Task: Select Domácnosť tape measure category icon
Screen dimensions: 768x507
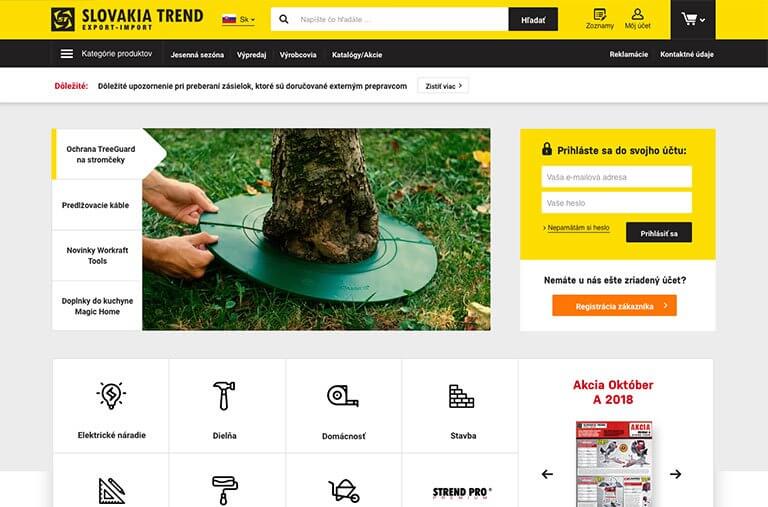Action: (343, 396)
